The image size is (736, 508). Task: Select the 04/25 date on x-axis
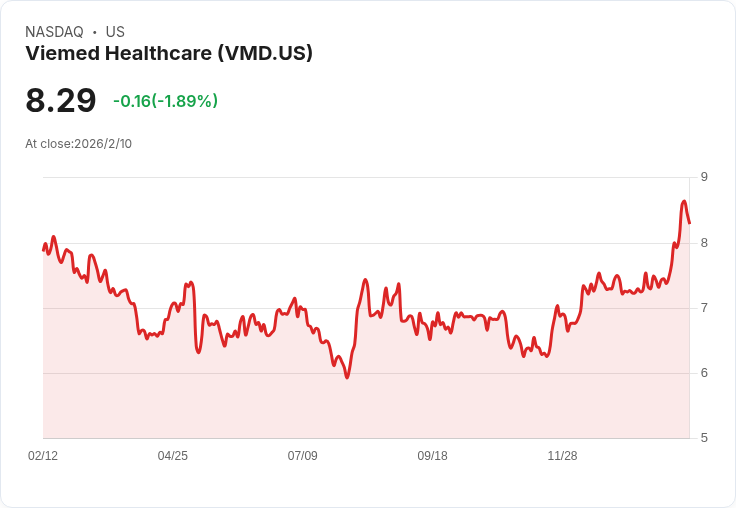(x=173, y=455)
